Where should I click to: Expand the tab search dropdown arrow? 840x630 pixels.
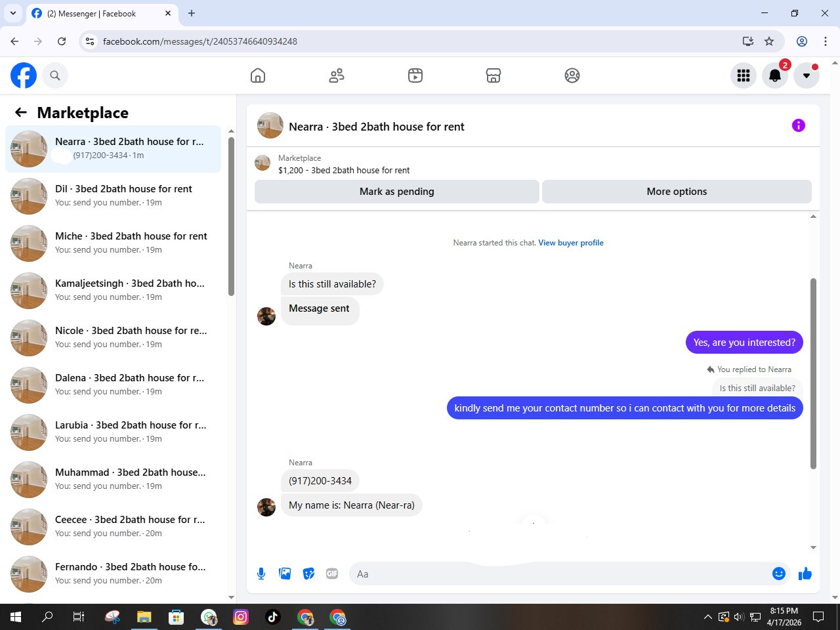click(13, 13)
